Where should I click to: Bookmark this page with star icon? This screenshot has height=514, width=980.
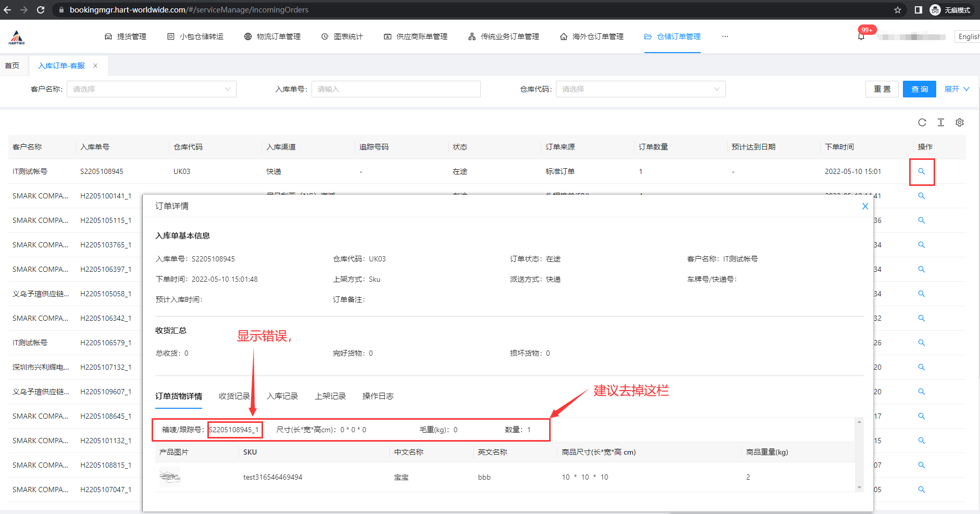[x=898, y=10]
